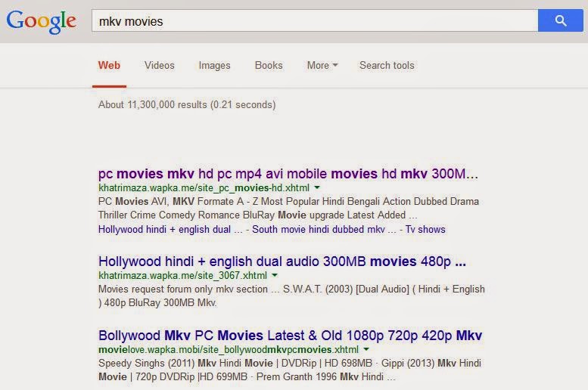Open Search tools options
This screenshot has height=390, width=588.
[x=387, y=65]
